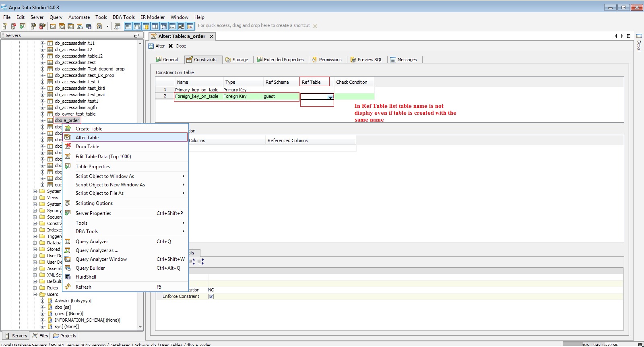Open the Projects tab at bottom
The image size is (644, 347).
(x=65, y=336)
